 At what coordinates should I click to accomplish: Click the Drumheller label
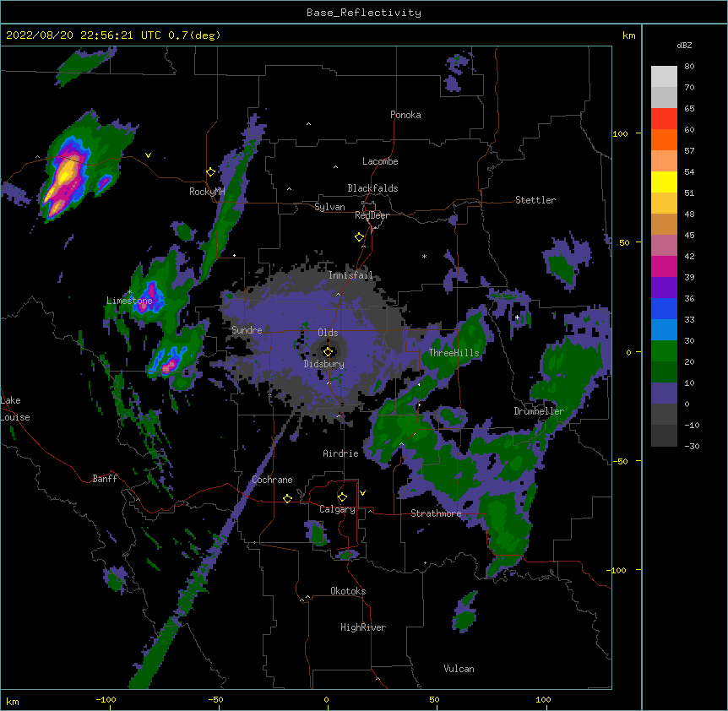(539, 411)
